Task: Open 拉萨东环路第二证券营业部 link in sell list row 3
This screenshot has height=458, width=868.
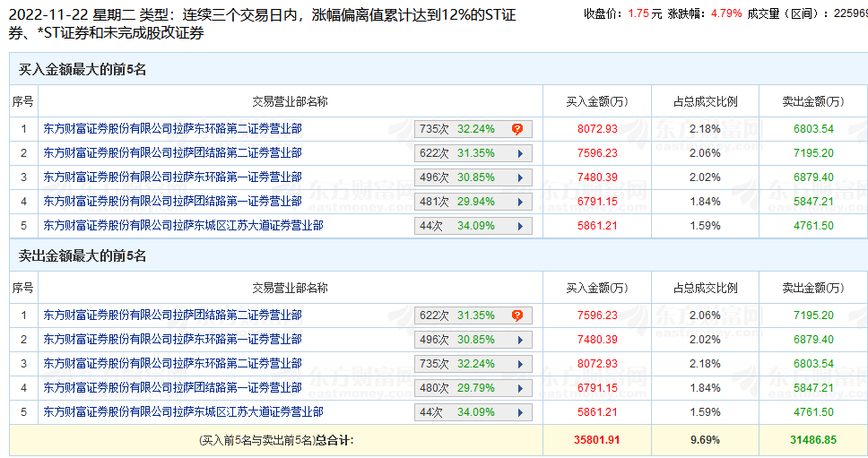Action: (x=173, y=363)
